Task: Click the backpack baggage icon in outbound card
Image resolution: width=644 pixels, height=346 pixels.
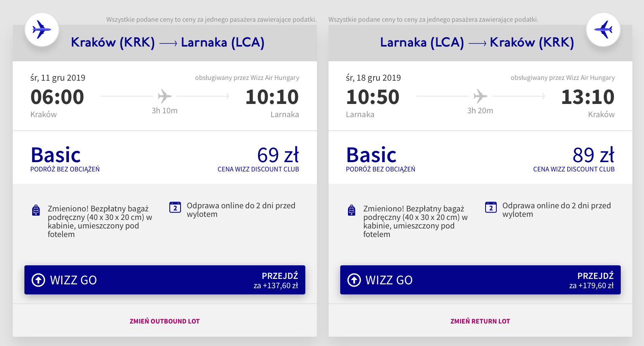Action: point(36,210)
